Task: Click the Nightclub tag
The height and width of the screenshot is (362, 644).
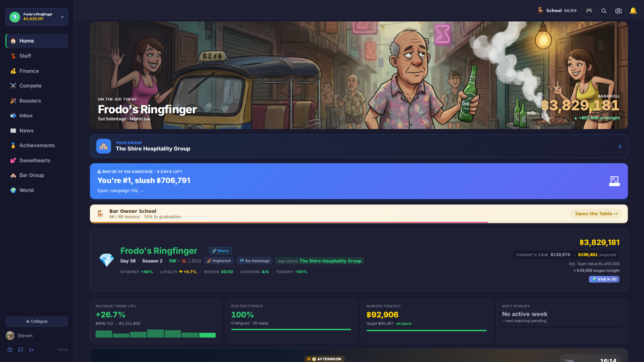Action: (219, 261)
